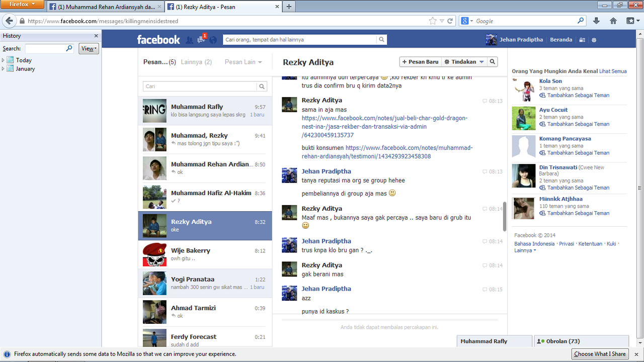Click Choose What I Share button

[600, 354]
